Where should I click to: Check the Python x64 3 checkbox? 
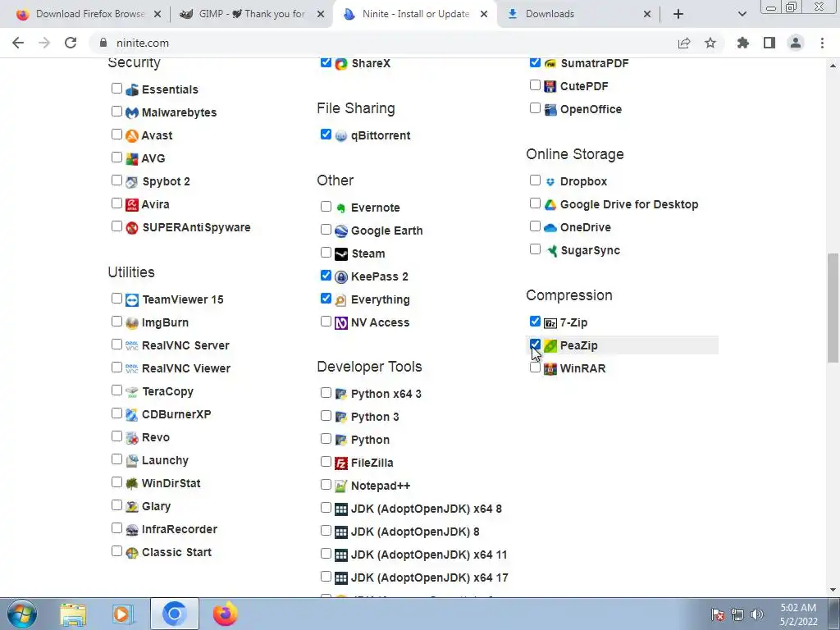point(326,393)
